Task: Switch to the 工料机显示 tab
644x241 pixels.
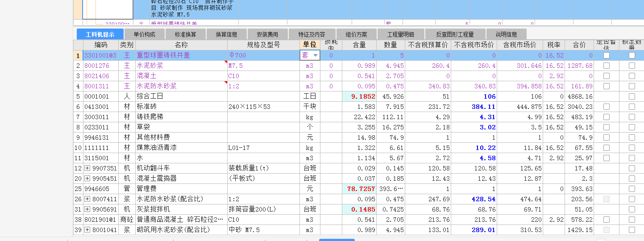Action: (100, 34)
